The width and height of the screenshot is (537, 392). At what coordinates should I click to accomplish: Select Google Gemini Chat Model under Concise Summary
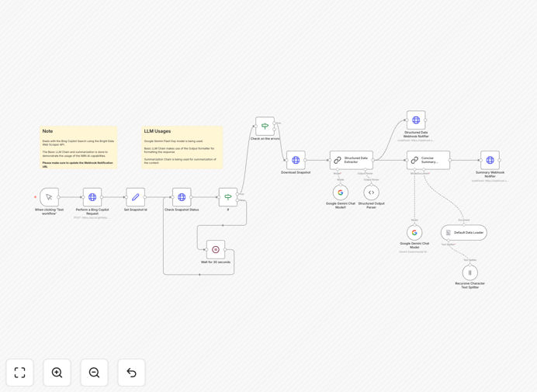tap(414, 233)
